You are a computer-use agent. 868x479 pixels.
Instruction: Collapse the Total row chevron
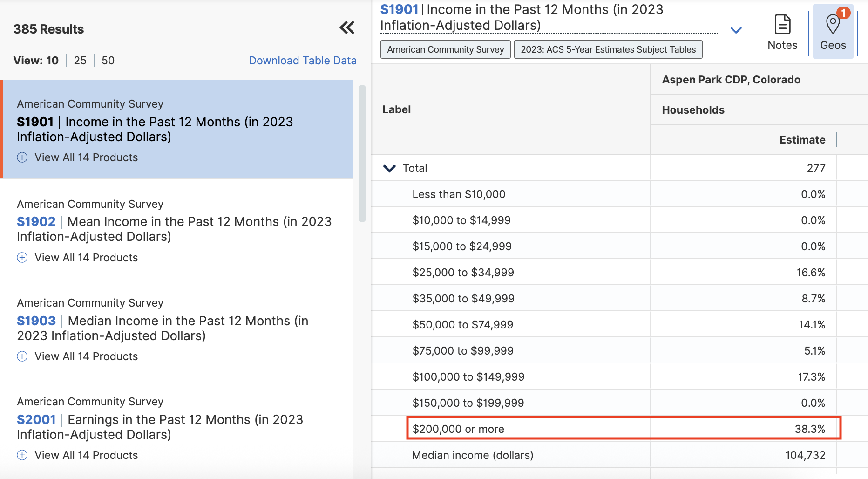click(x=389, y=168)
